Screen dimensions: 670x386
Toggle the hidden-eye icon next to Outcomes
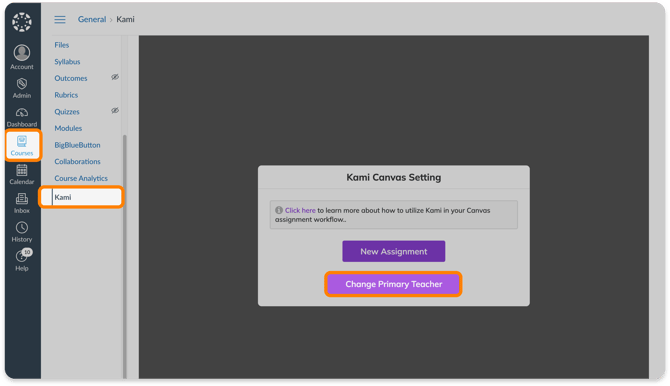(115, 77)
